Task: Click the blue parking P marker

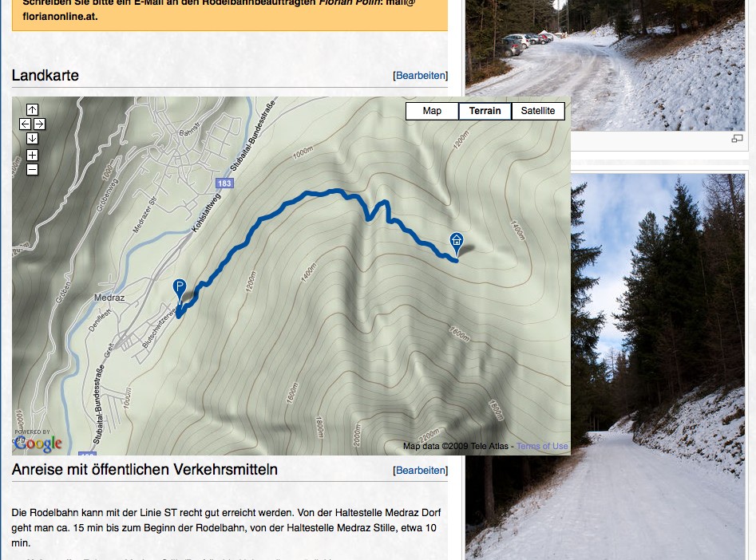Action: [x=180, y=289]
